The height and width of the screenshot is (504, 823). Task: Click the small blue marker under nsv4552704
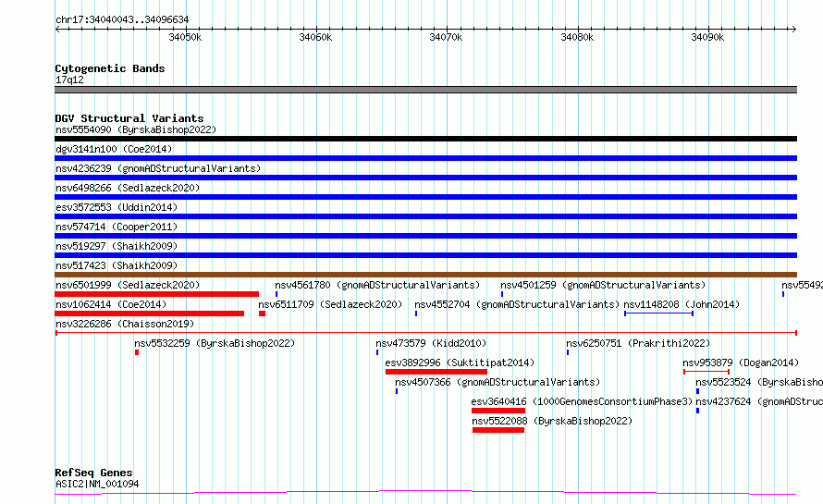[416, 313]
